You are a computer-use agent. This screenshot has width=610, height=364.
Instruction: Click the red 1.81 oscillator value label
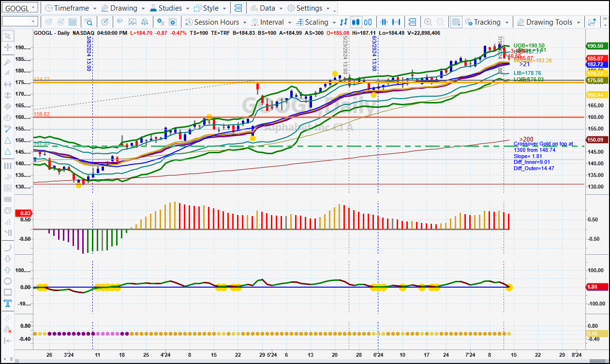coord(597,287)
